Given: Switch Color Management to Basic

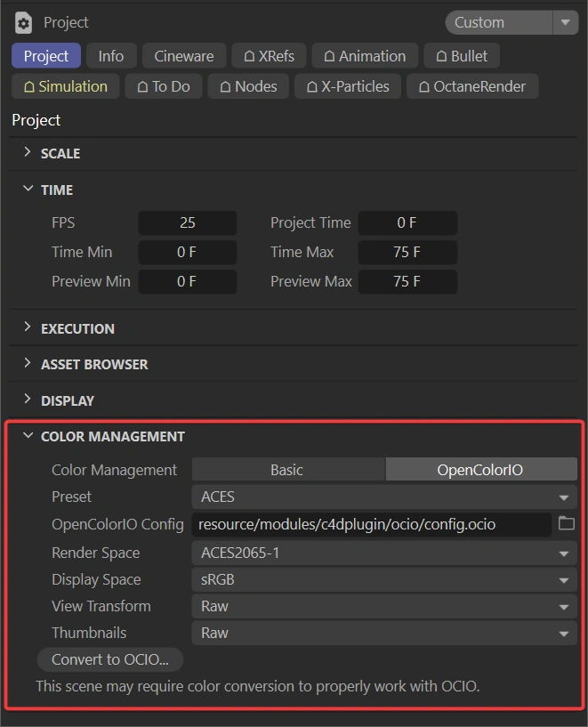Looking at the screenshot, I should 287,470.
